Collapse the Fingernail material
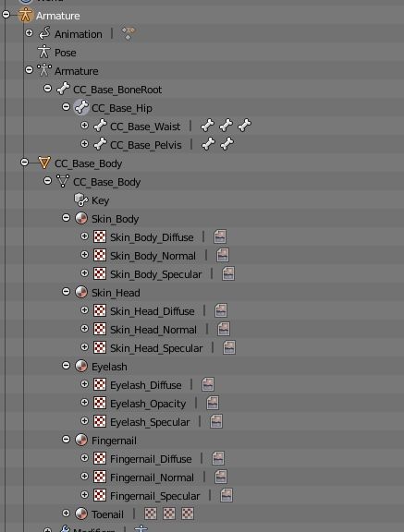 point(67,440)
